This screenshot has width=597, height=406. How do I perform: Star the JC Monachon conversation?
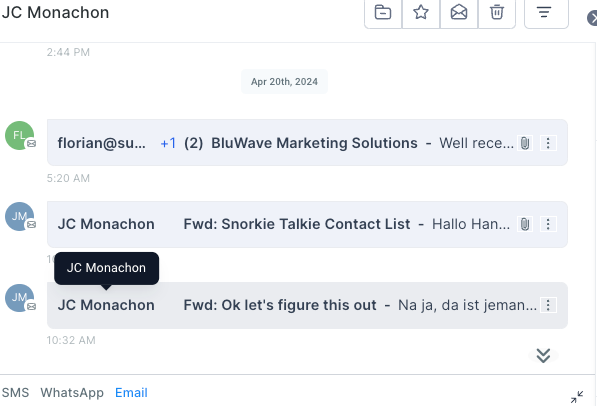[x=421, y=13]
